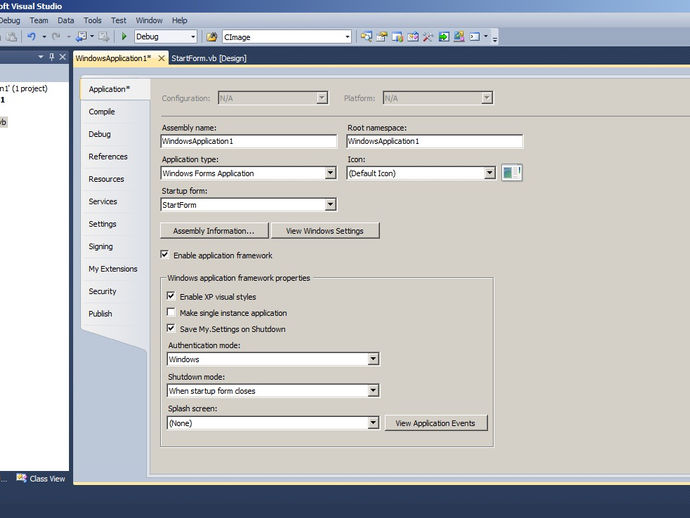This screenshot has height=518, width=690.
Task: Toggle Enable application framework checkbox
Action: (x=165, y=254)
